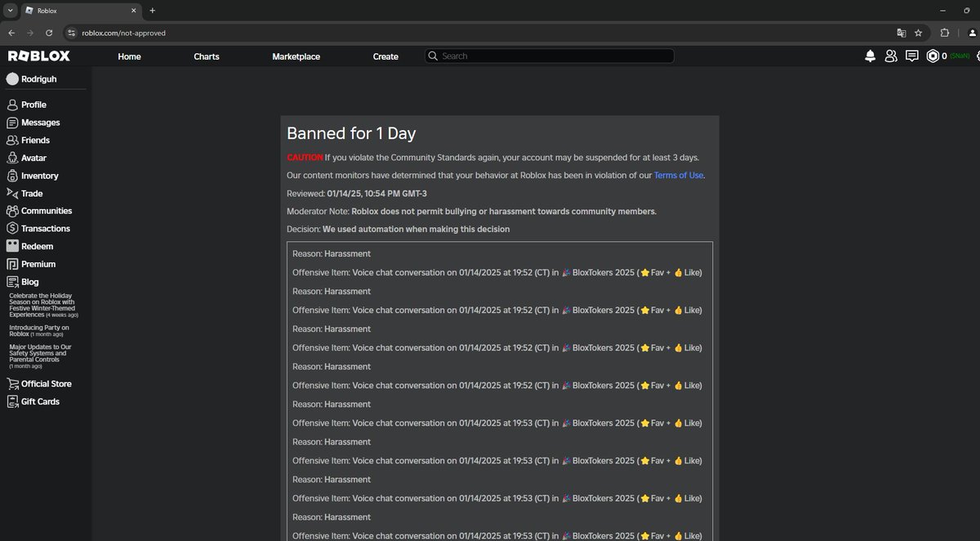This screenshot has height=541, width=980.
Task: Click the Gift Cards icon
Action: tap(12, 401)
